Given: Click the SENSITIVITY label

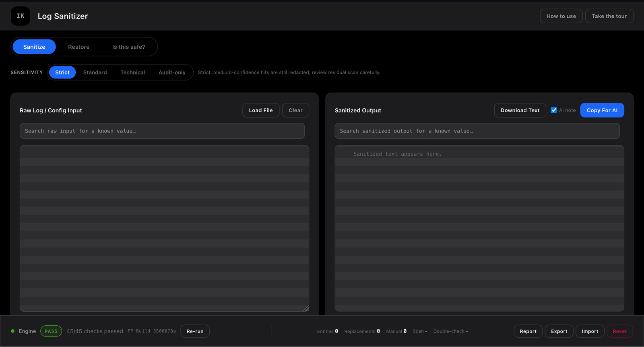Looking at the screenshot, I should click(27, 72).
